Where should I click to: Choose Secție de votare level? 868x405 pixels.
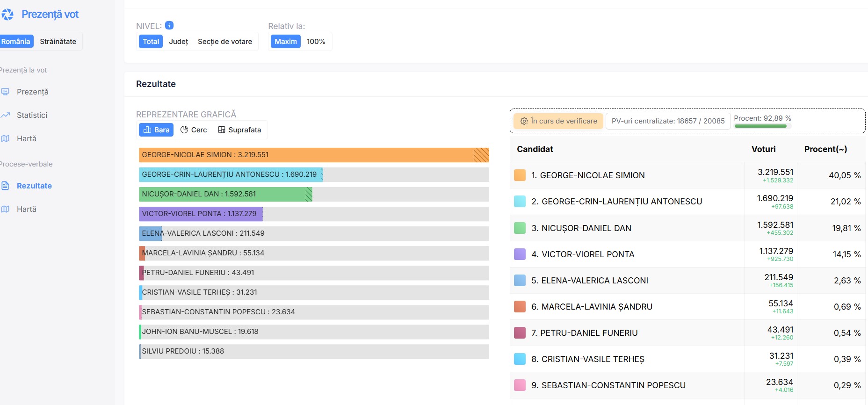click(224, 42)
